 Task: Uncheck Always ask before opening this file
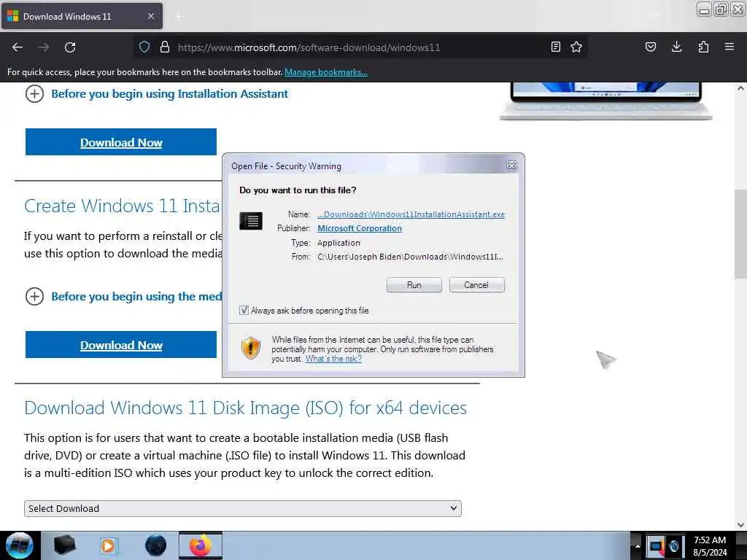tap(244, 311)
